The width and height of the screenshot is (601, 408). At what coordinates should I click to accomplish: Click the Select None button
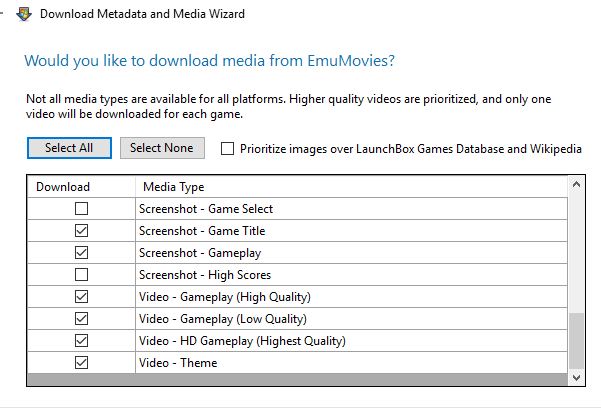tap(162, 148)
